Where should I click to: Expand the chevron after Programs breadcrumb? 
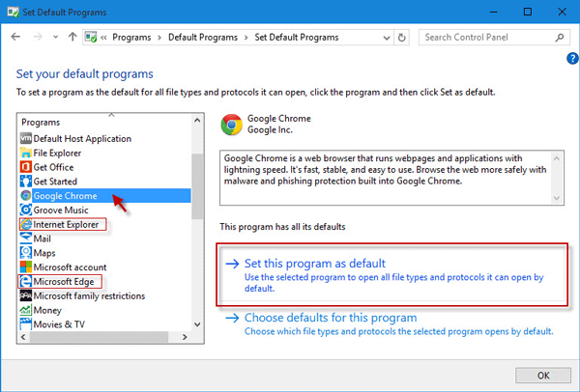(x=159, y=38)
